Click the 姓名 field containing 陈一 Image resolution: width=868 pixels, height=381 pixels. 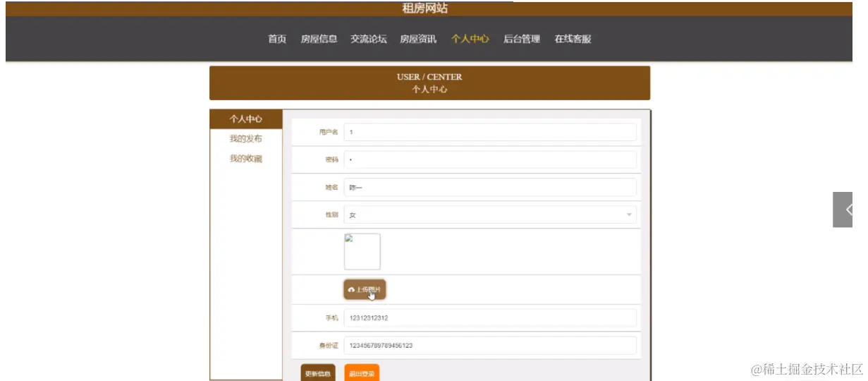click(490, 187)
